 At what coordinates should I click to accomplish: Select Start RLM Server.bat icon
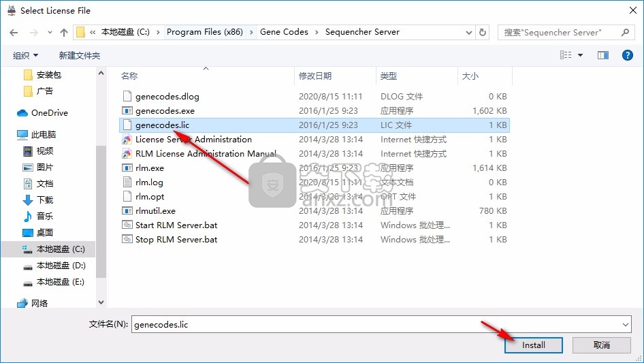pos(127,225)
